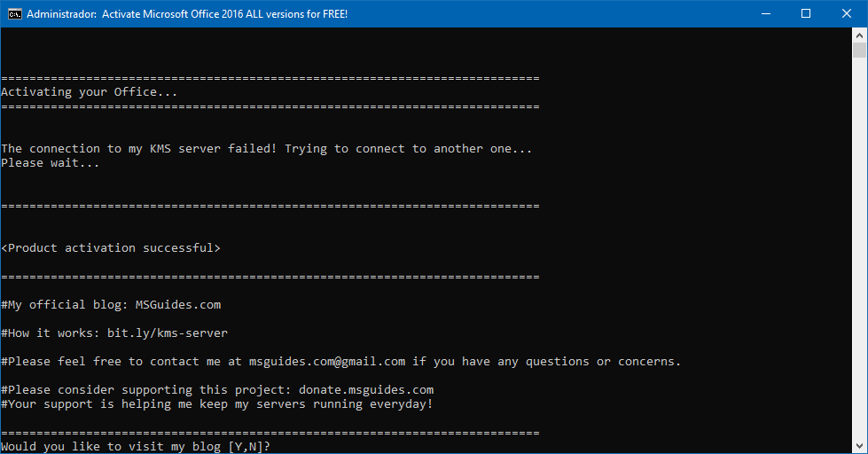Click the empty vertical scrollbar track
868x454 pixels.
[860, 248]
